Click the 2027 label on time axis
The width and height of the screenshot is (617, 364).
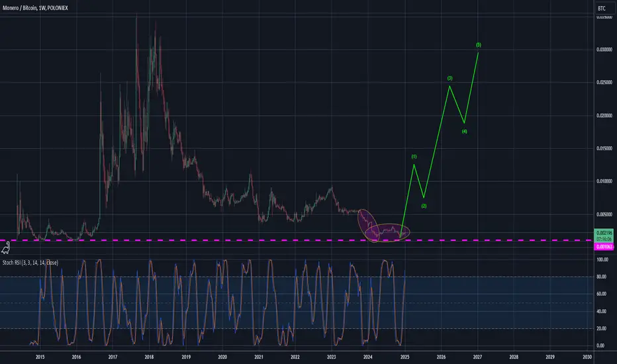[477, 357]
